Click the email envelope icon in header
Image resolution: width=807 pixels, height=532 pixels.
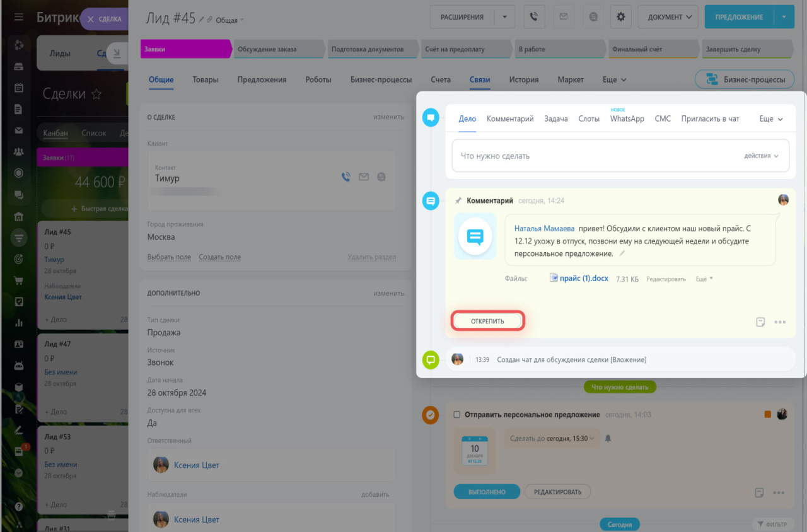563,17
